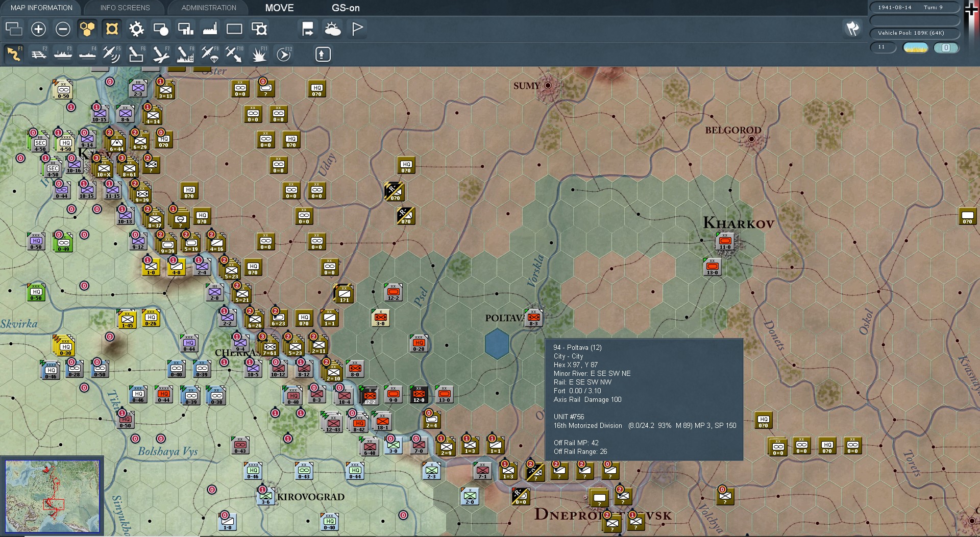Select Air transfer mode (F10)
Image resolution: width=980 pixels, height=537 pixels.
234,54
